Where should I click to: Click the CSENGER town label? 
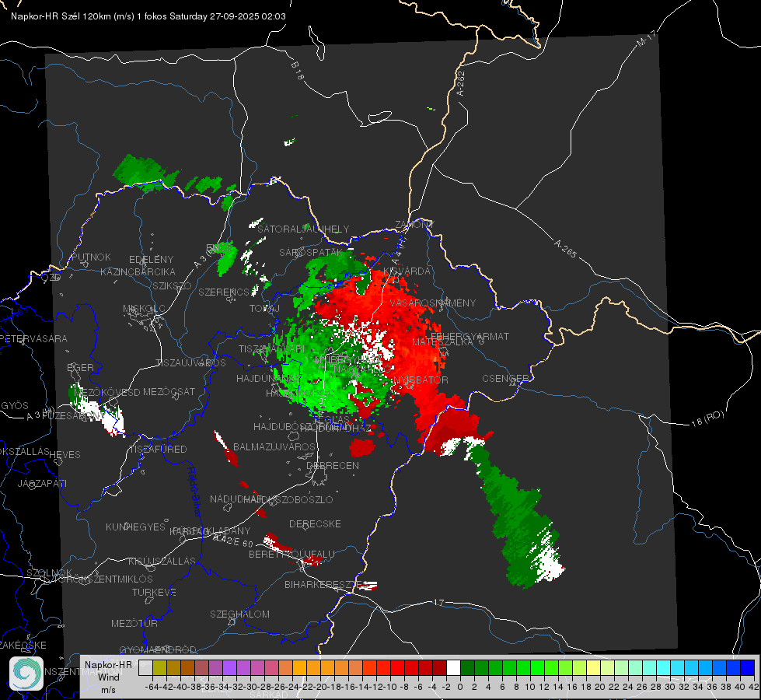pyautogui.click(x=505, y=379)
